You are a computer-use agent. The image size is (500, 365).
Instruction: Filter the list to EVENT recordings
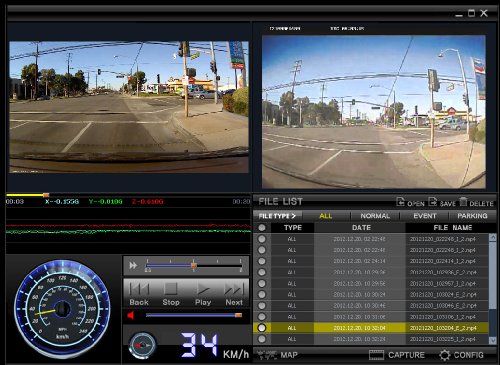tap(425, 216)
